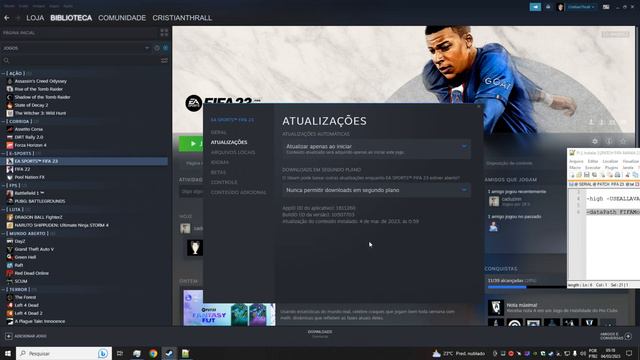Go back with the left arrow in Steam

(7, 18)
